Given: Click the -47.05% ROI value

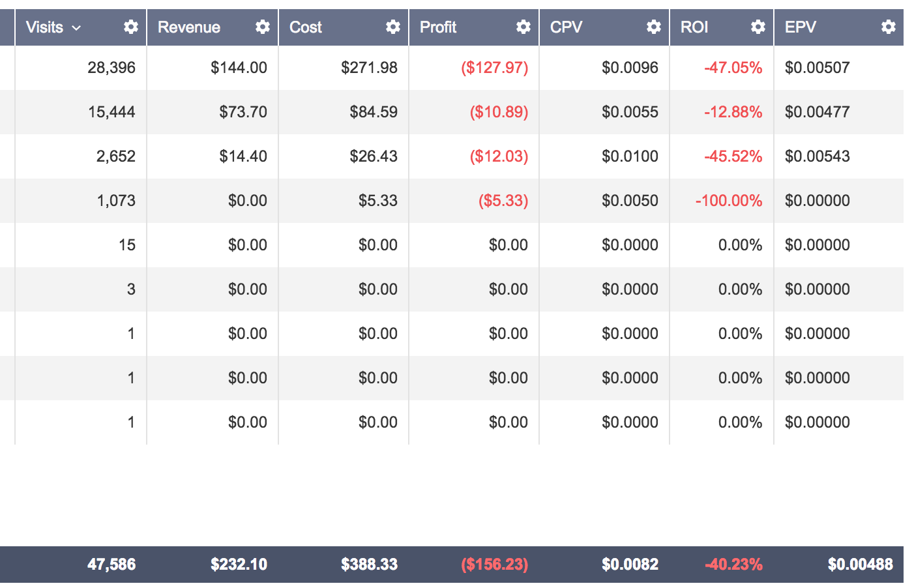Looking at the screenshot, I should tap(733, 68).
